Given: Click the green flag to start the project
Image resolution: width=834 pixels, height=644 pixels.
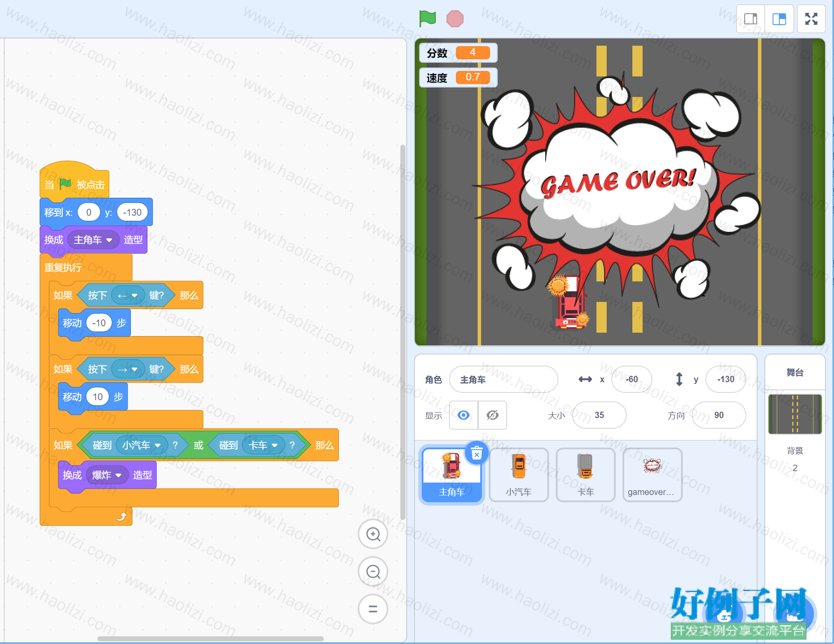Looking at the screenshot, I should (427, 19).
